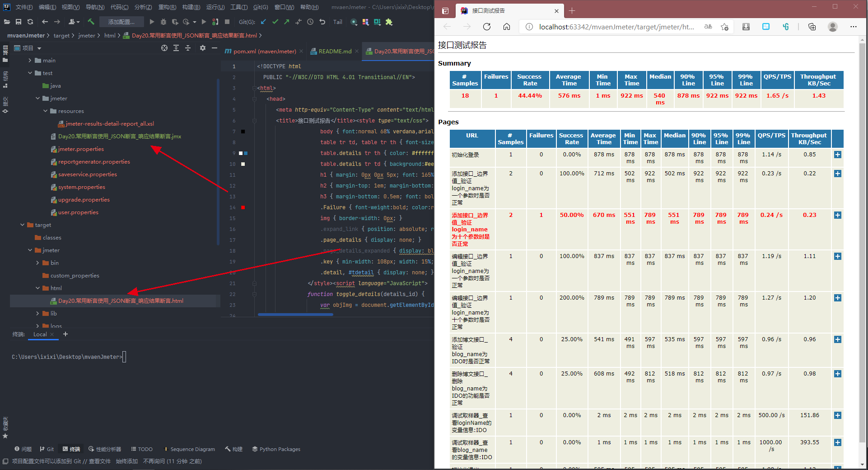The height and width of the screenshot is (470, 868).
Task: Open Git history clock icon
Action: pos(310,22)
